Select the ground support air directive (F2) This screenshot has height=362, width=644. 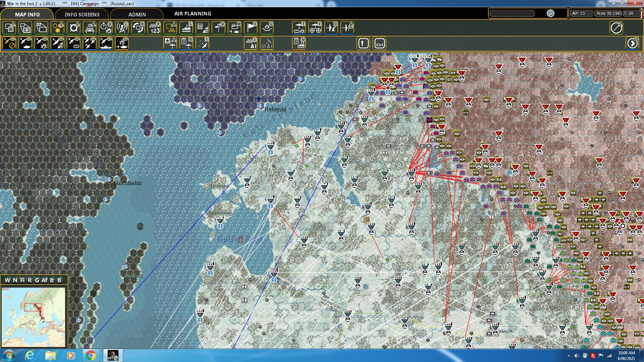[25, 44]
